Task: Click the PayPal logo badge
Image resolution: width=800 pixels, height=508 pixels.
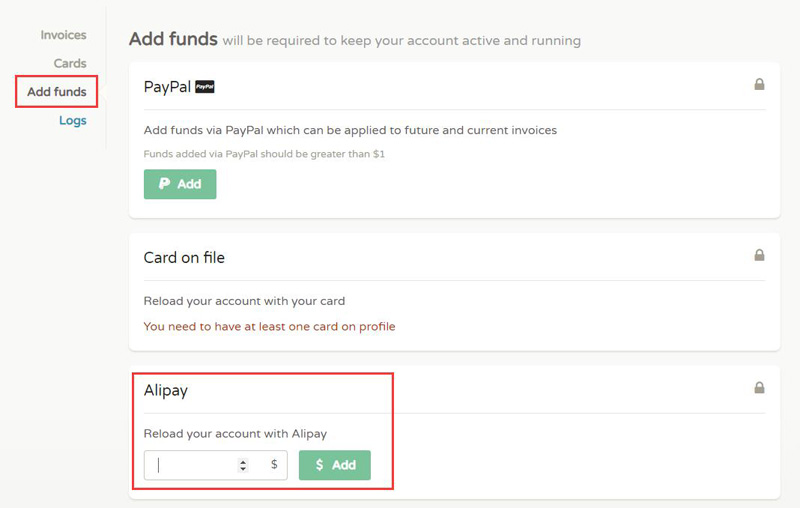Action: pos(205,87)
